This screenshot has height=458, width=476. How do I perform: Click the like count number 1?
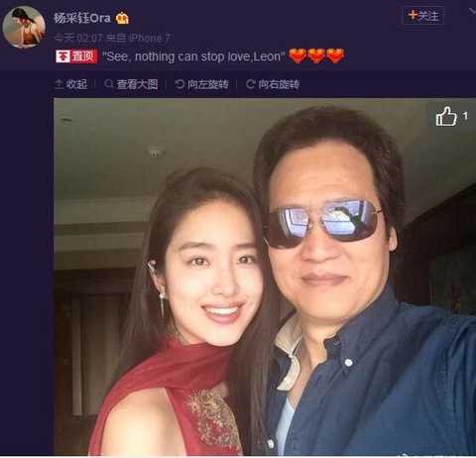tap(465, 116)
